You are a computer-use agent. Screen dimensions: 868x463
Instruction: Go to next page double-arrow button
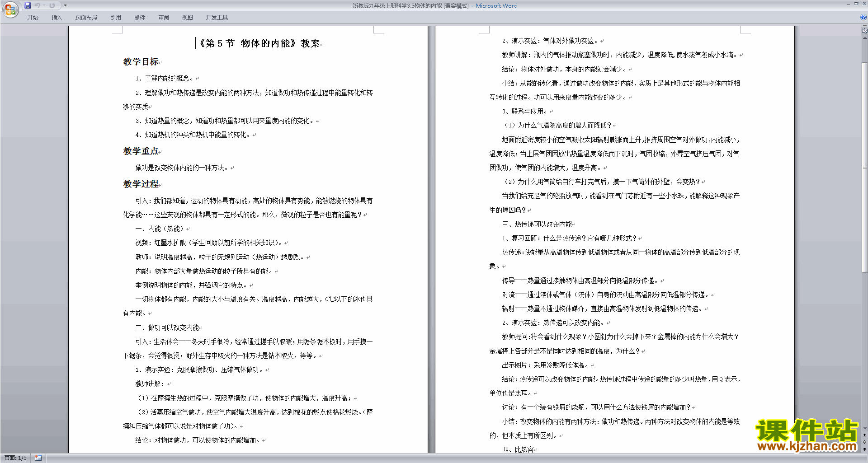[x=865, y=449]
